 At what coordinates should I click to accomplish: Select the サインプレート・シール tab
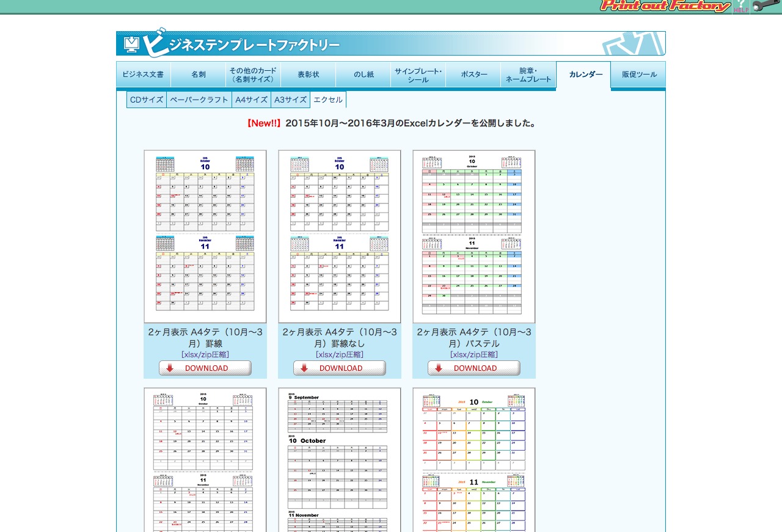pyautogui.click(x=418, y=75)
